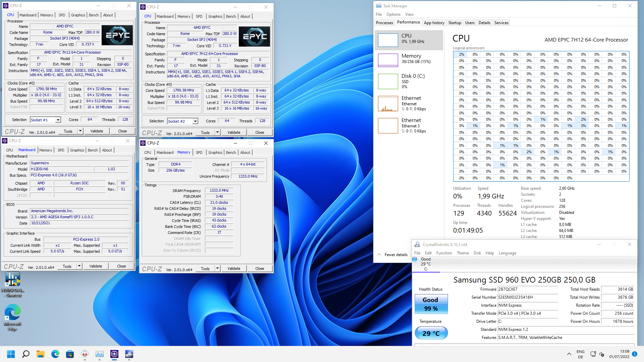Open the Windows Start menu
The image size is (644, 362).
click(x=11, y=354)
